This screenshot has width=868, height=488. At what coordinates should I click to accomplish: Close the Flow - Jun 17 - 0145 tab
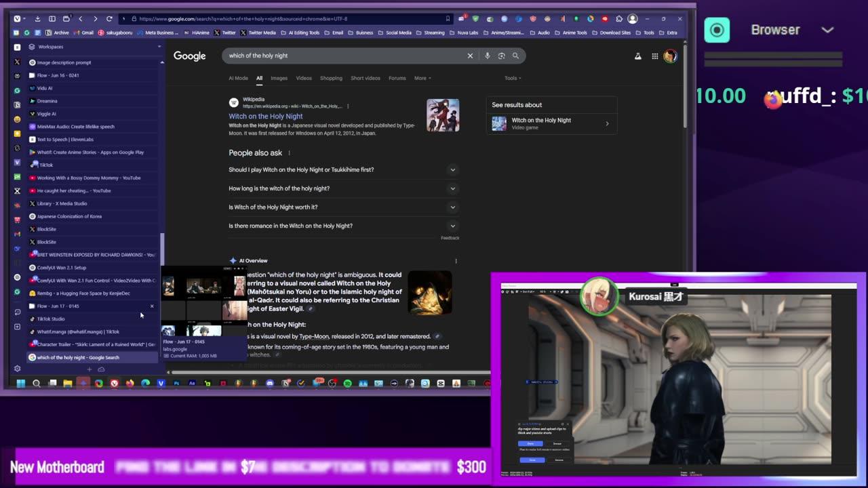(152, 306)
